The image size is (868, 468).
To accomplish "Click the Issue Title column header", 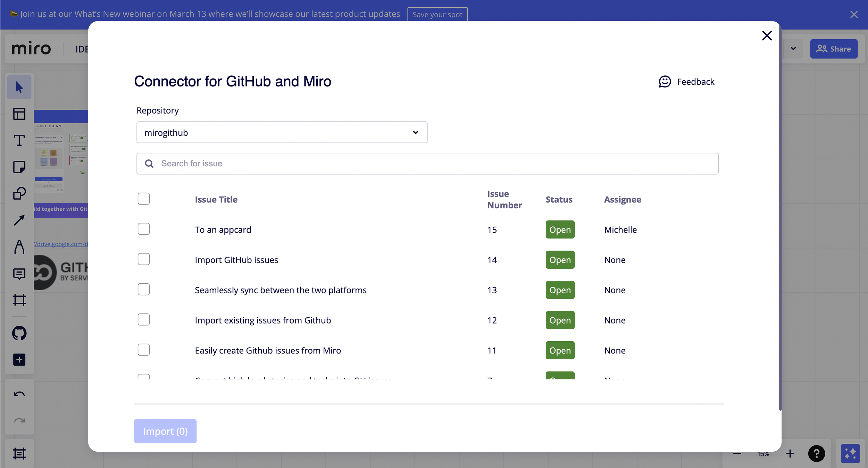I will coord(216,200).
